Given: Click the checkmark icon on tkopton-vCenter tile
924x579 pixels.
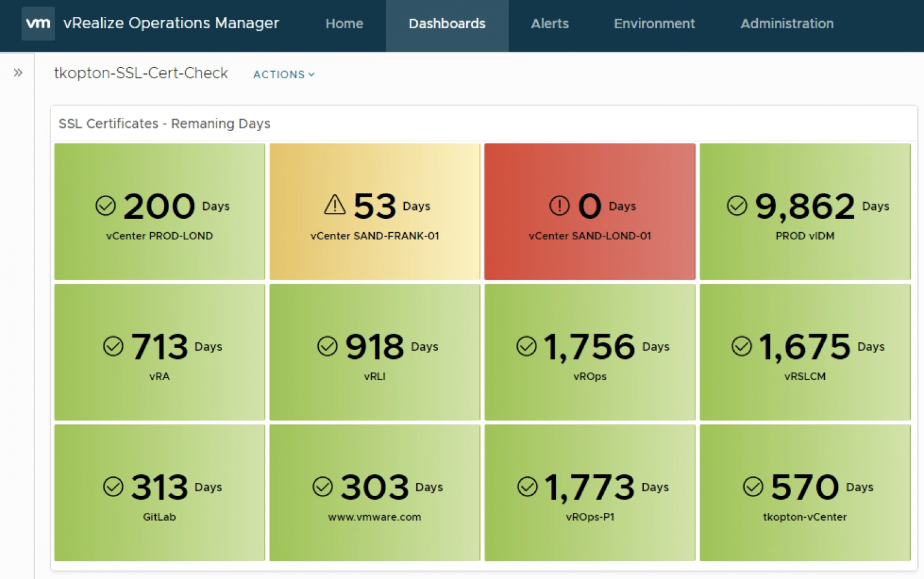Looking at the screenshot, I should point(753,486).
